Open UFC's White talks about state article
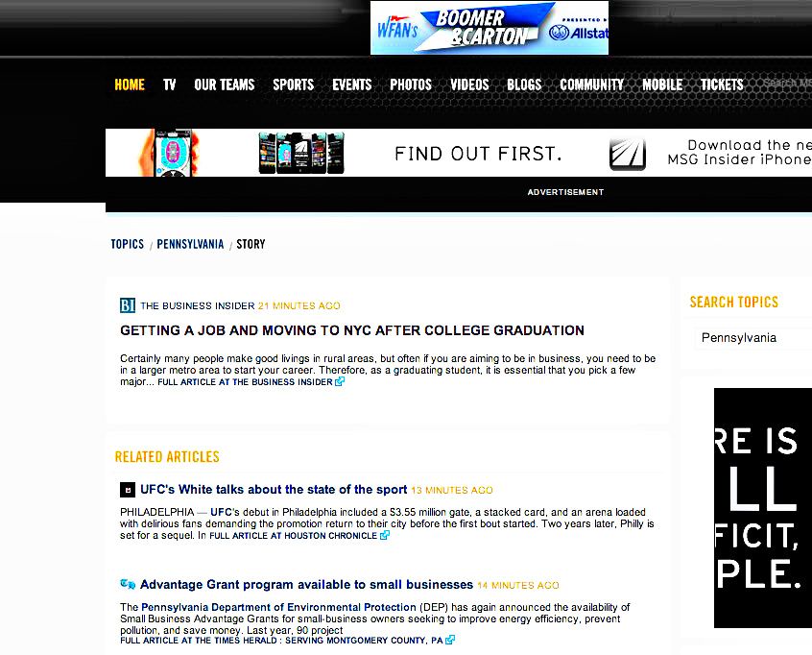This screenshot has width=812, height=655. click(274, 489)
